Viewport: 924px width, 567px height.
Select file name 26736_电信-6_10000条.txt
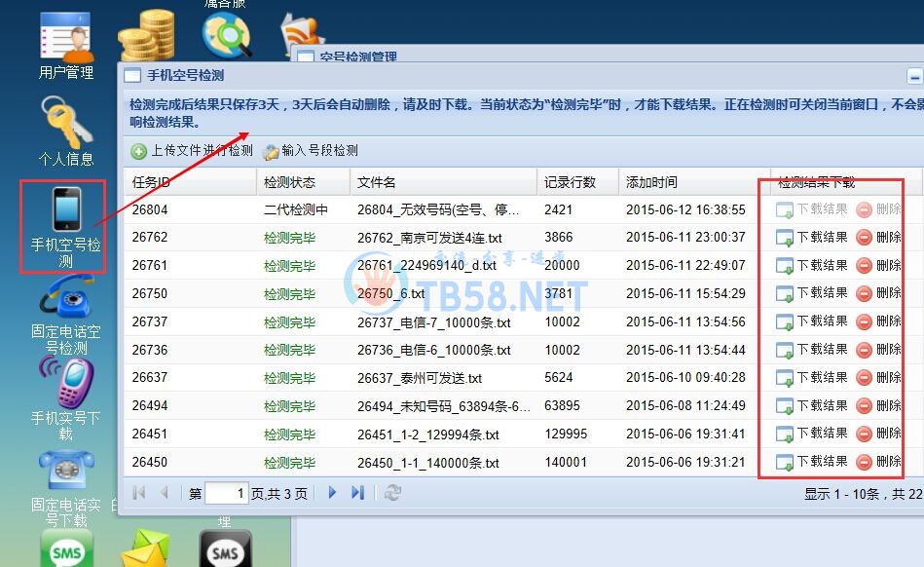point(433,351)
